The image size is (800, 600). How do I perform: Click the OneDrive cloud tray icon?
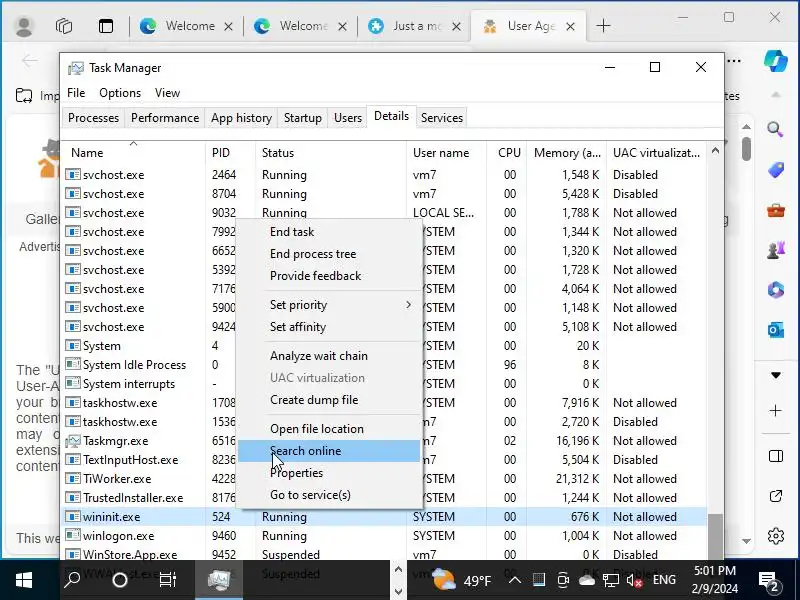587,580
